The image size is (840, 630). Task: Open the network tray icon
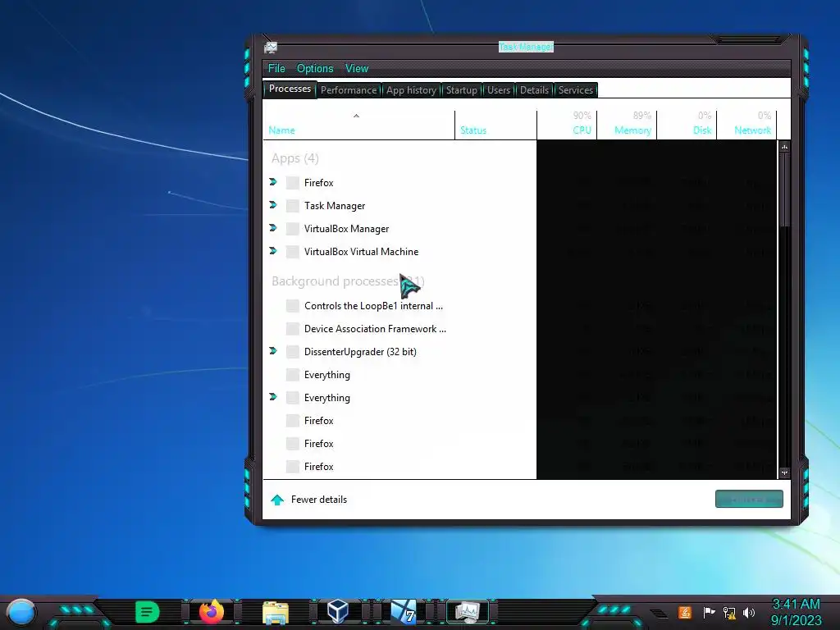729,612
